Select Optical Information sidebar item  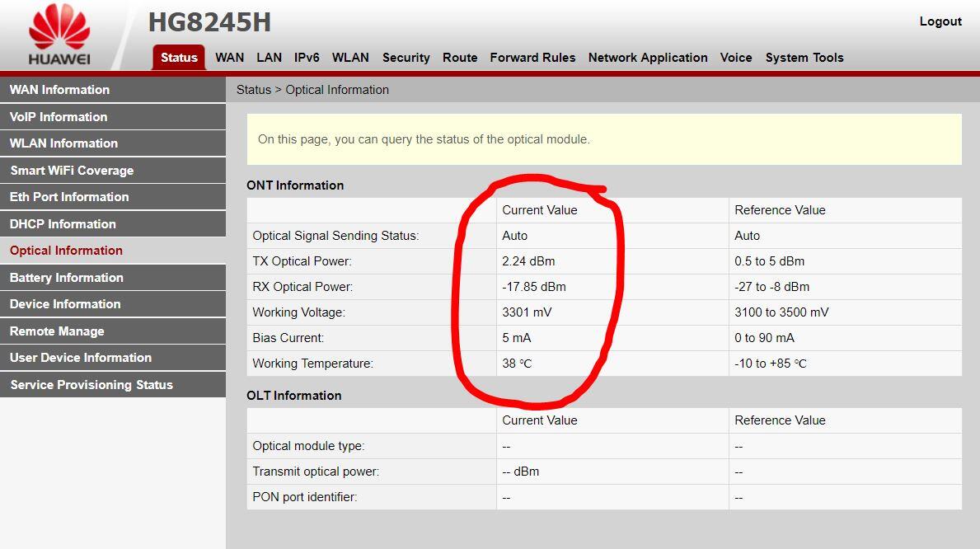pyautogui.click(x=112, y=251)
